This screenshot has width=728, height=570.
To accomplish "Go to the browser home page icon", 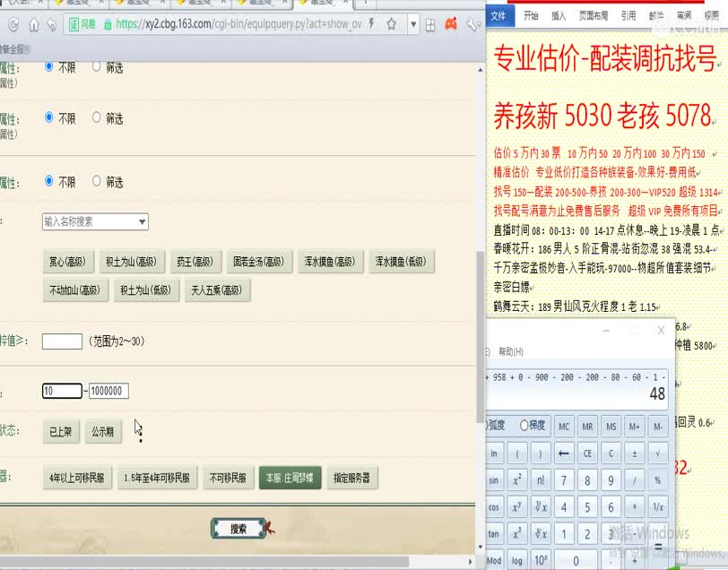I will pyautogui.click(x=33, y=24).
